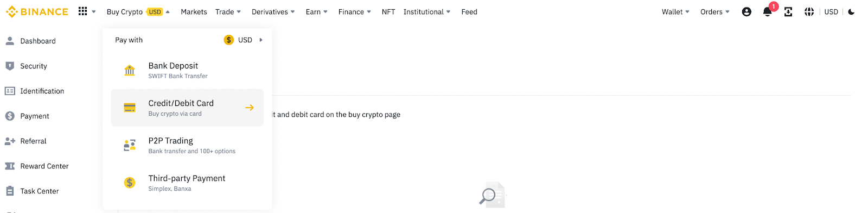The image size is (868, 213).
Task: Click the Binance logo
Action: pyautogui.click(x=37, y=11)
